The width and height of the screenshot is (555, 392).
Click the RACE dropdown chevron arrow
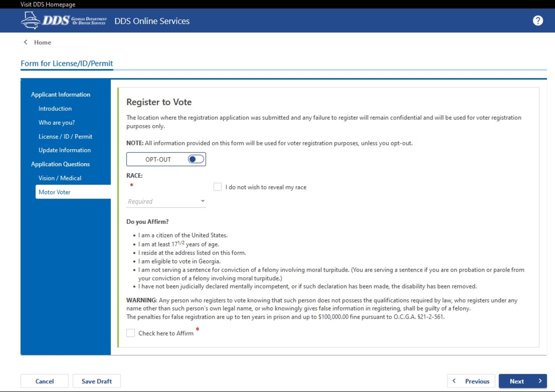point(203,201)
